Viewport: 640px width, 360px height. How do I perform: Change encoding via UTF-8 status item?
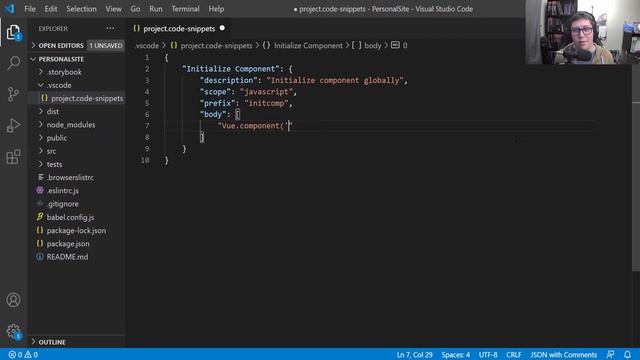(x=488, y=355)
